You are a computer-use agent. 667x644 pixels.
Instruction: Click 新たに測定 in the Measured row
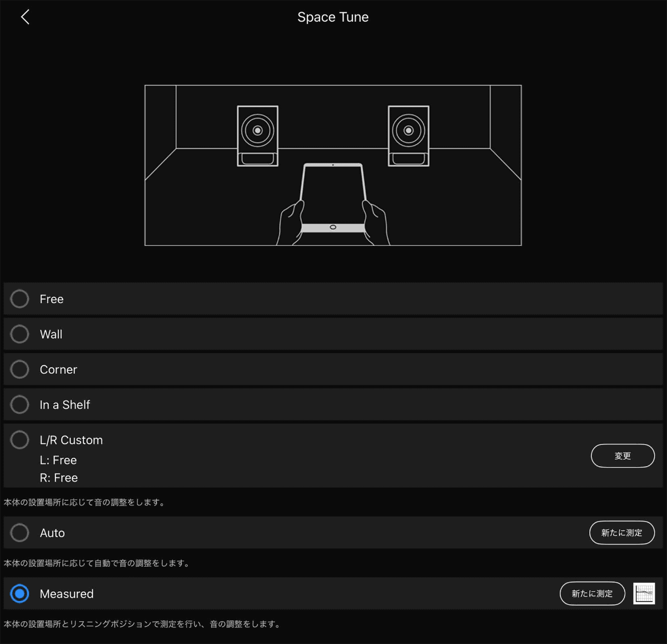click(x=593, y=593)
